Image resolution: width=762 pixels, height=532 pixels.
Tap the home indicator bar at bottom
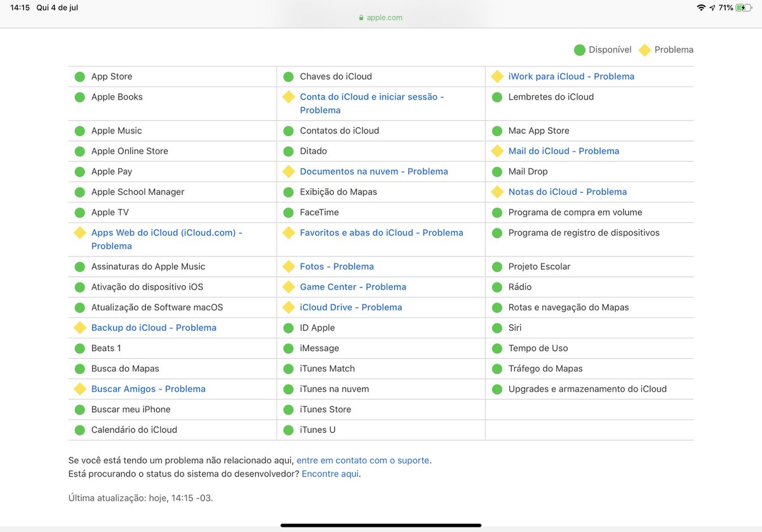tap(381, 525)
